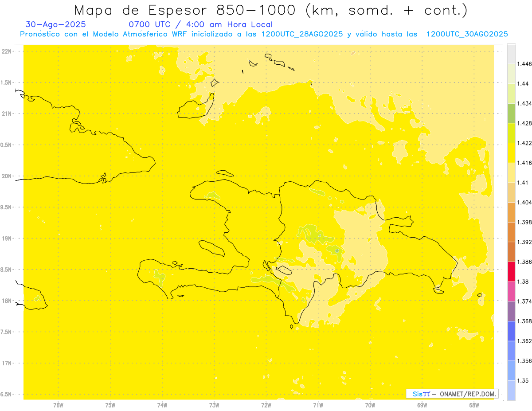Click the 'ONAMET/REP.DOM.' credit box
The image size is (532, 411).
[453, 394]
